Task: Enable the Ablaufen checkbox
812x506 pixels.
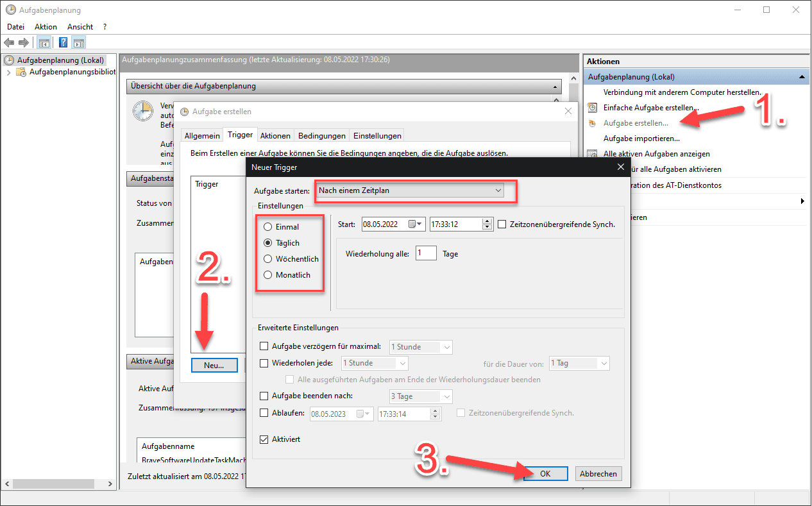Action: pyautogui.click(x=264, y=414)
